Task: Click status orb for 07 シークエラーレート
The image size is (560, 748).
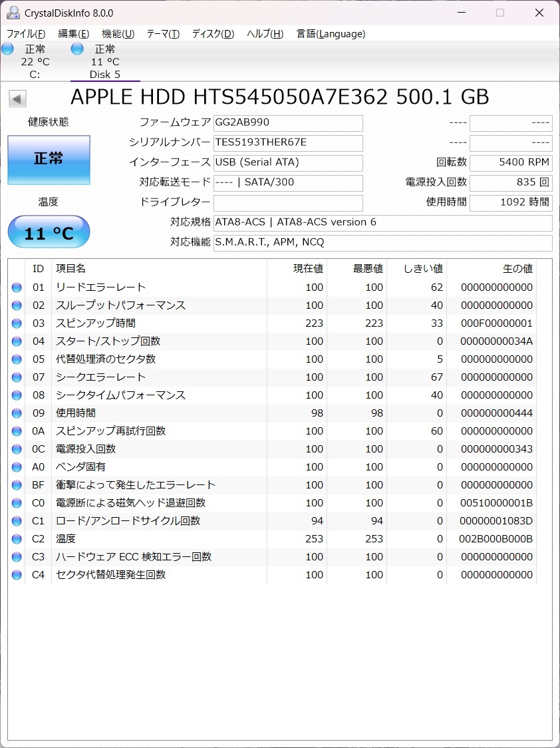Action: (x=17, y=377)
